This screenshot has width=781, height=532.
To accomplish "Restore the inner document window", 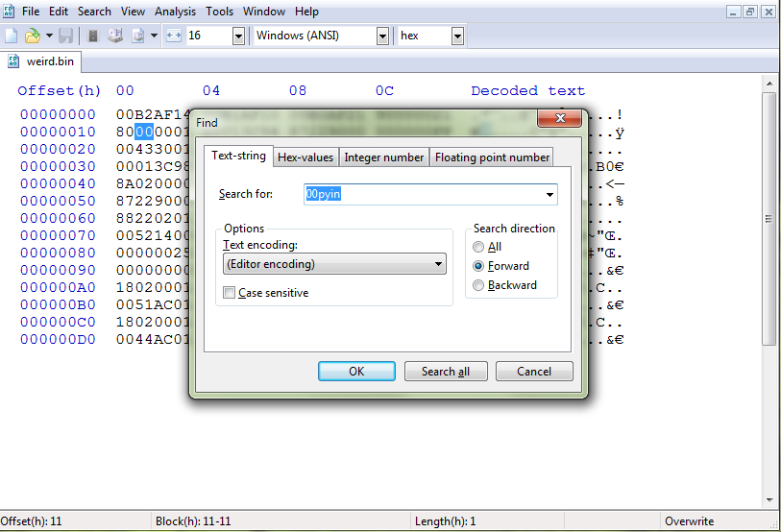I will tap(750, 12).
